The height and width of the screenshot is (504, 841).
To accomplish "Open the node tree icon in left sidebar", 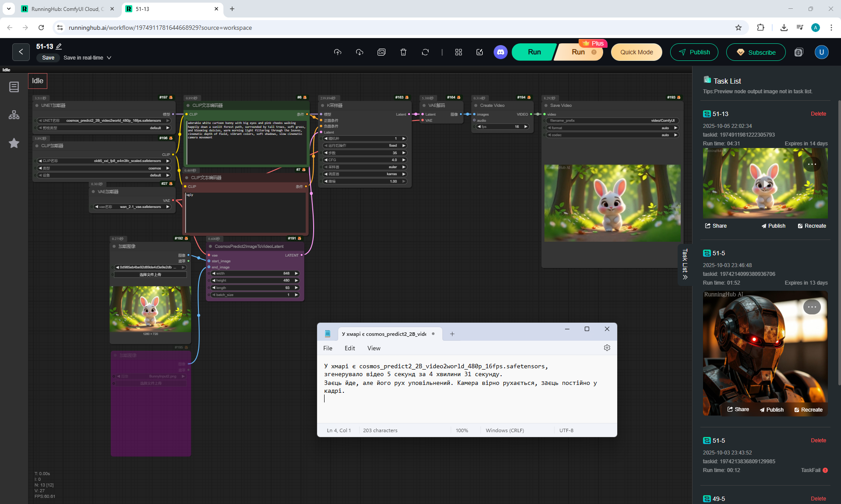I will pos(14,115).
